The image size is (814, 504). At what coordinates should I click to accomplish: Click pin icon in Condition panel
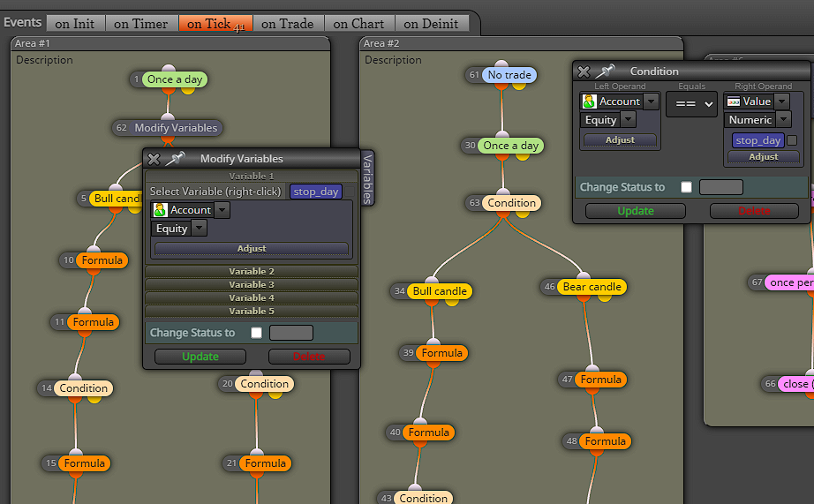pos(606,71)
